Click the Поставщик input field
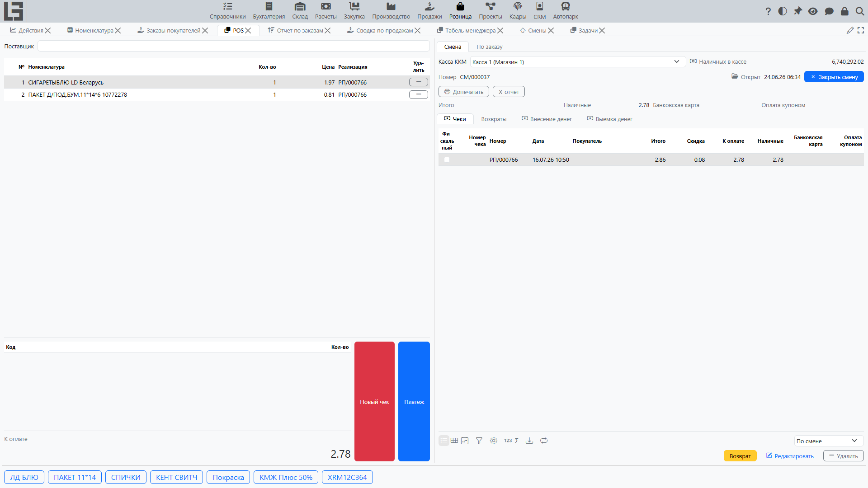The width and height of the screenshot is (868, 488). [233, 46]
